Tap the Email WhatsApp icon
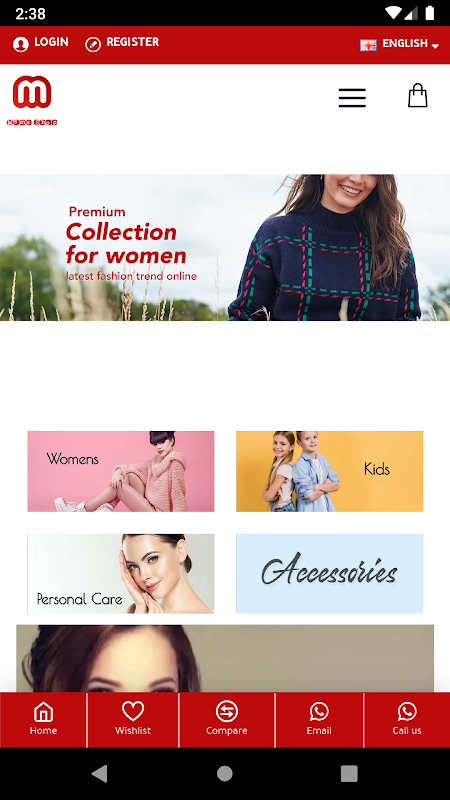The width and height of the screenshot is (450, 800). click(x=319, y=711)
